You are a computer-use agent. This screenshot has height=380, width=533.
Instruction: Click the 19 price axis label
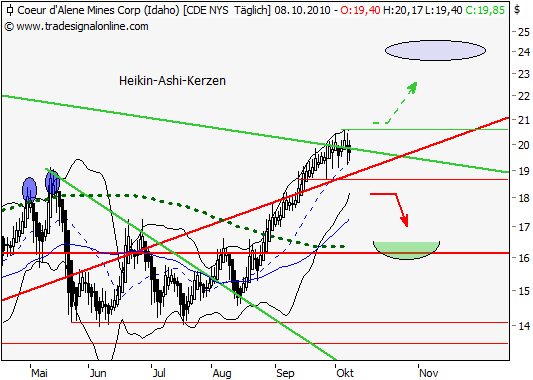[x=523, y=171]
